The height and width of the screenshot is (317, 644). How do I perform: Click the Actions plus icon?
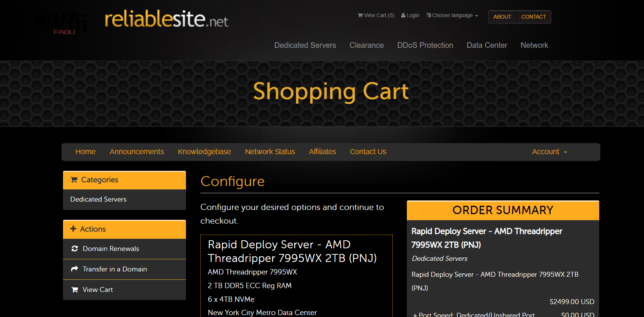pyautogui.click(x=73, y=229)
